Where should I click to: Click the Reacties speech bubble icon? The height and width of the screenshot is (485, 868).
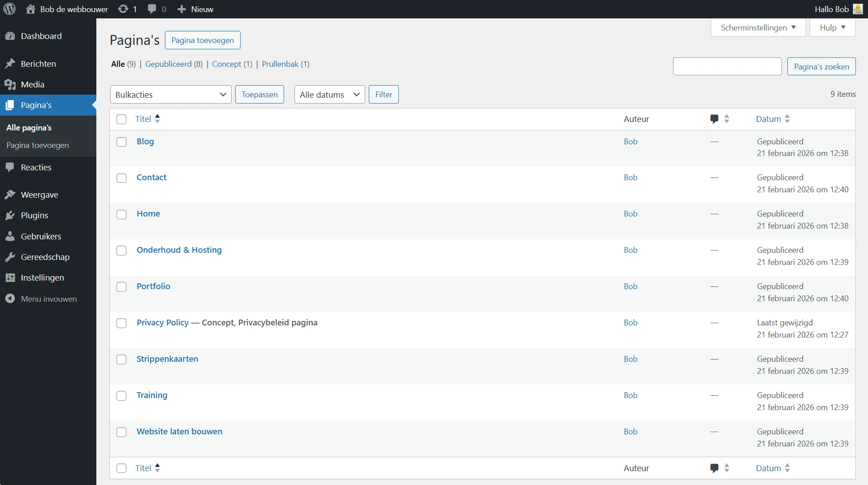(x=10, y=167)
